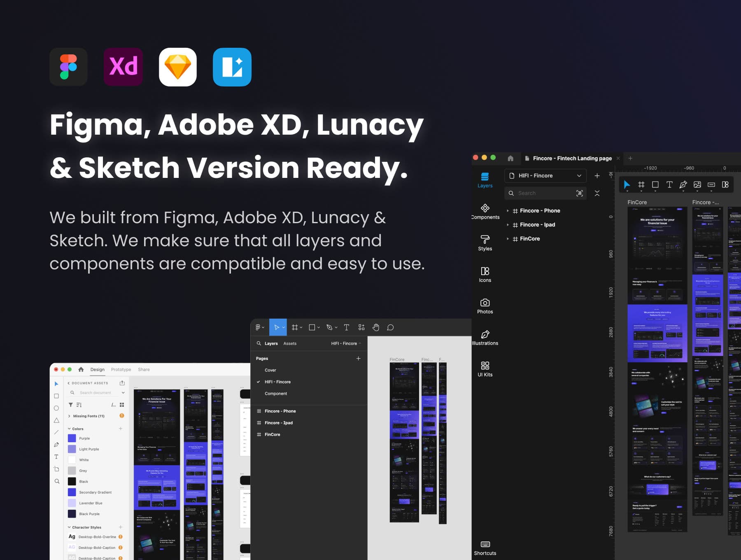Click the Image tool in Lunacy toolbar
This screenshot has height=560, width=741.
[x=697, y=185]
